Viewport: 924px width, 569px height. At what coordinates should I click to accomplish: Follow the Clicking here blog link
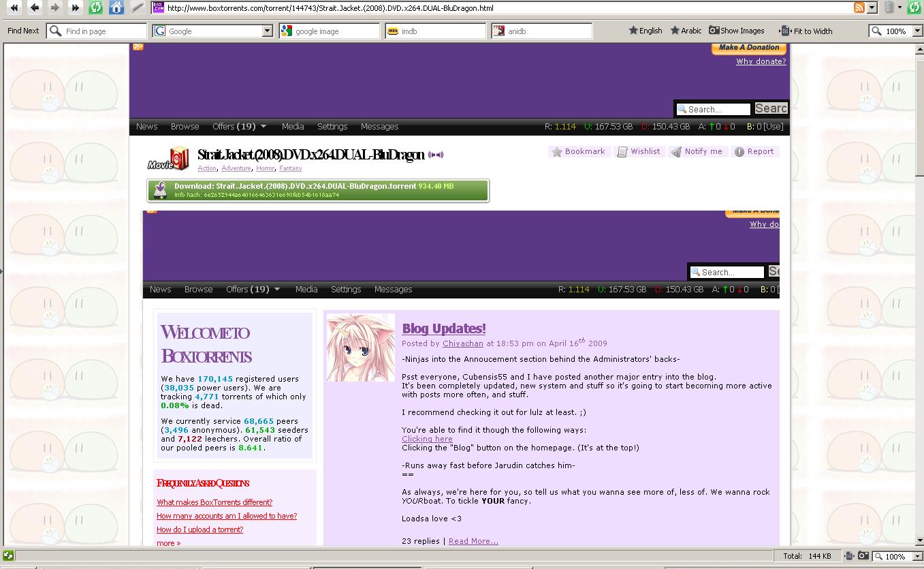(427, 439)
